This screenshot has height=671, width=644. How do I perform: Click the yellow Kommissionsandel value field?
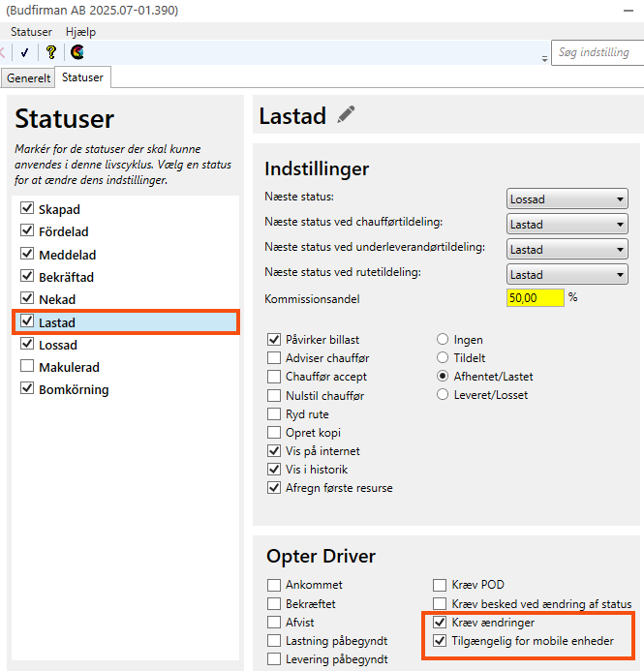coord(535,298)
